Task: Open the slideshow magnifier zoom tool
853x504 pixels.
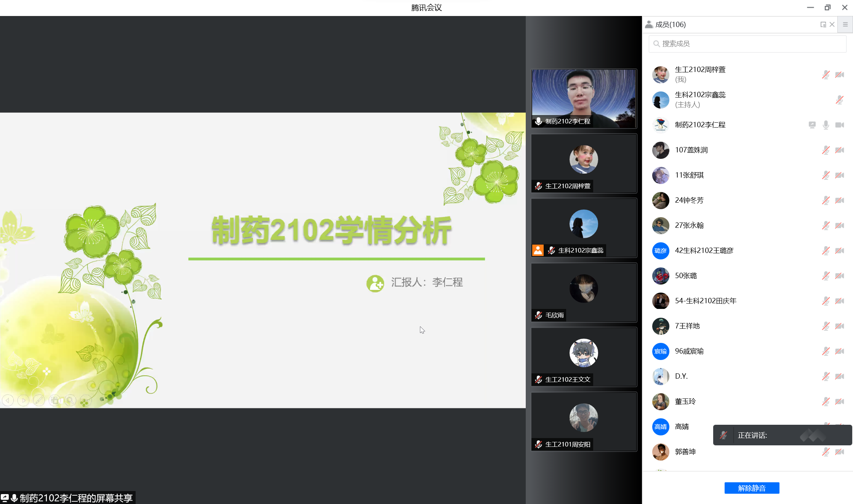Action: click(x=70, y=400)
